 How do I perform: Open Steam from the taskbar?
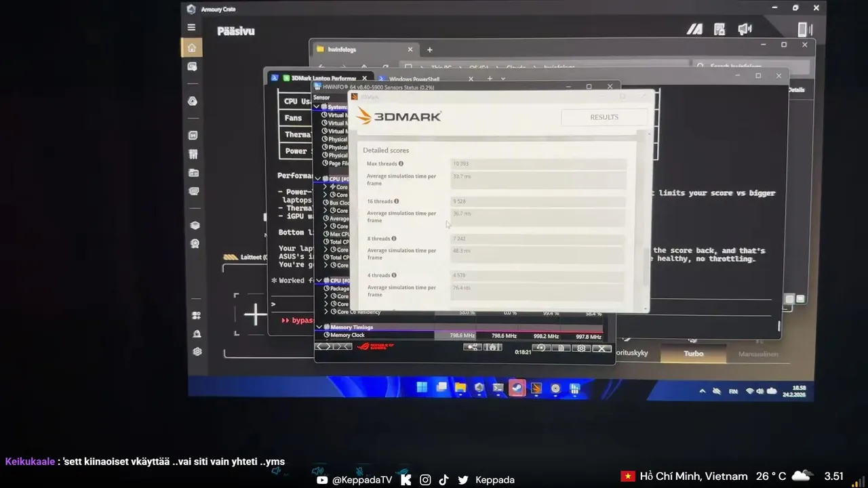[517, 388]
